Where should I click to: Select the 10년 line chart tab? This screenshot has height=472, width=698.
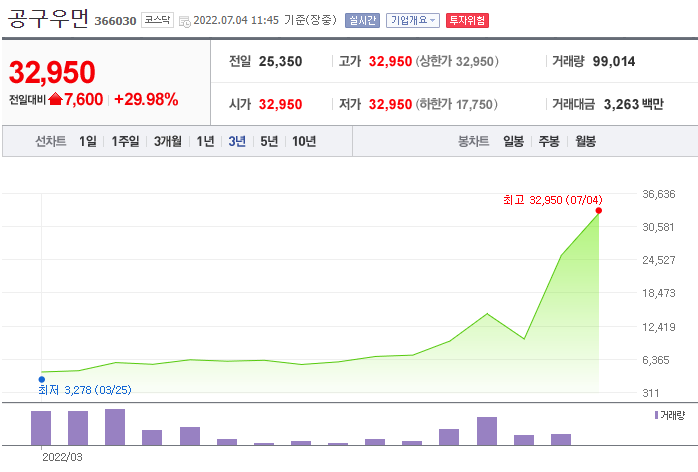coord(304,142)
